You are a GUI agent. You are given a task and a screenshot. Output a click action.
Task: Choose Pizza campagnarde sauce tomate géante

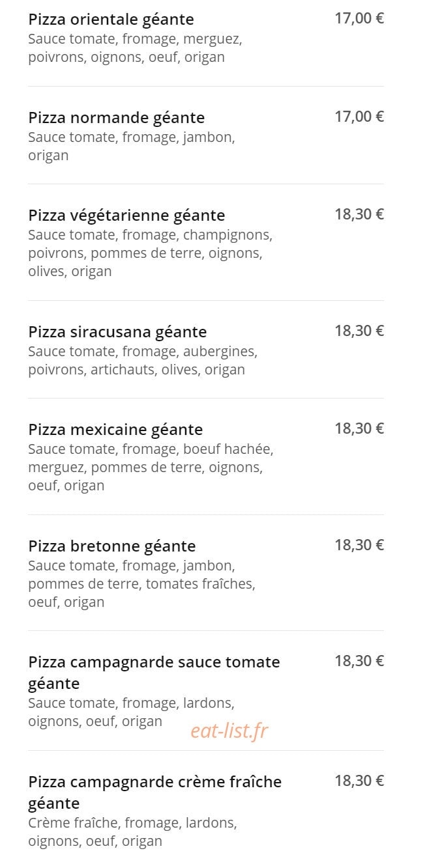[x=154, y=673]
